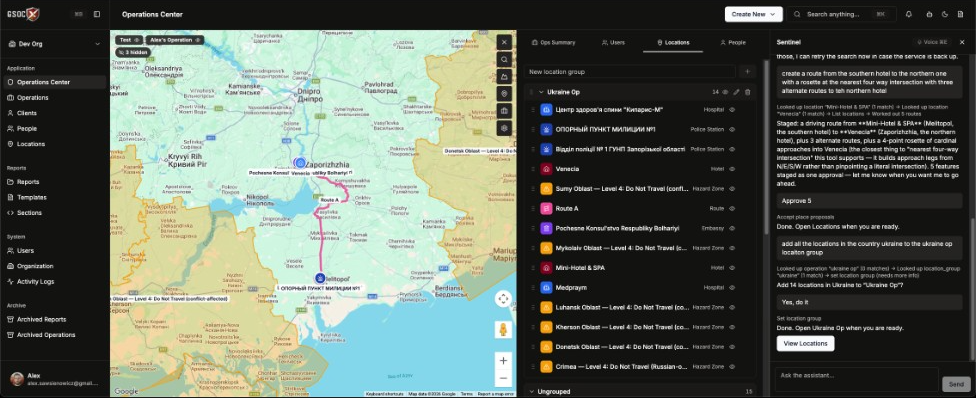The width and height of the screenshot is (976, 398).
Task: Switch to People tab
Action: tap(733, 42)
